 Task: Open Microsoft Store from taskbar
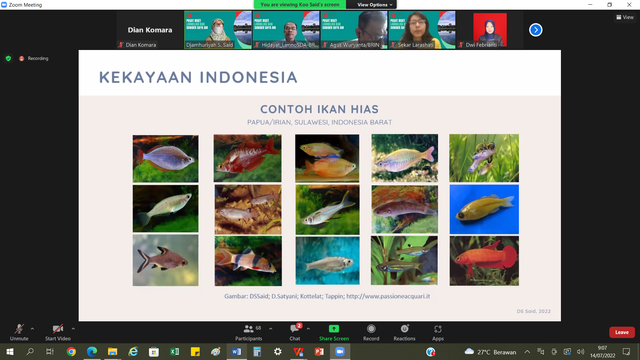[x=154, y=351]
